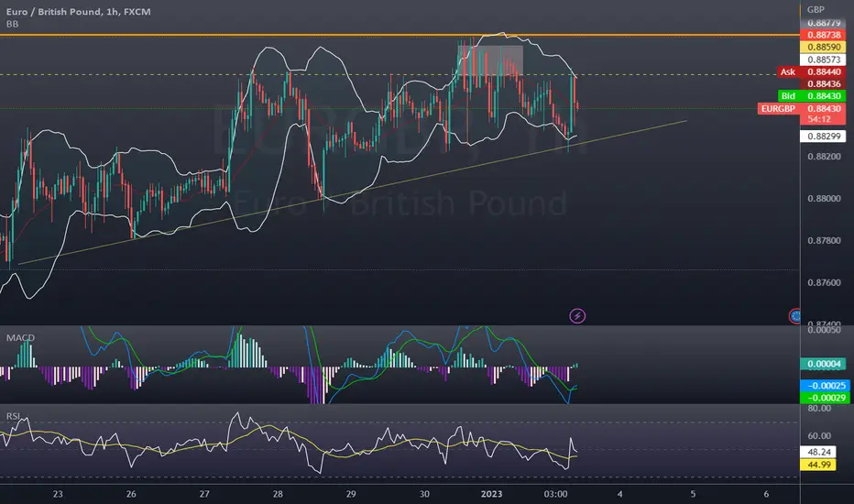
Task: Click the 2023 year label on time axis
Action: pos(491,494)
